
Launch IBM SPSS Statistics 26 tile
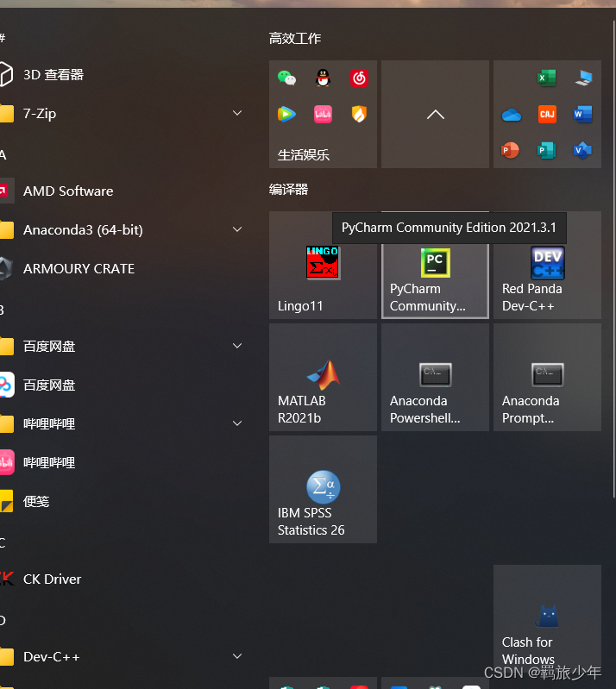pyautogui.click(x=324, y=490)
